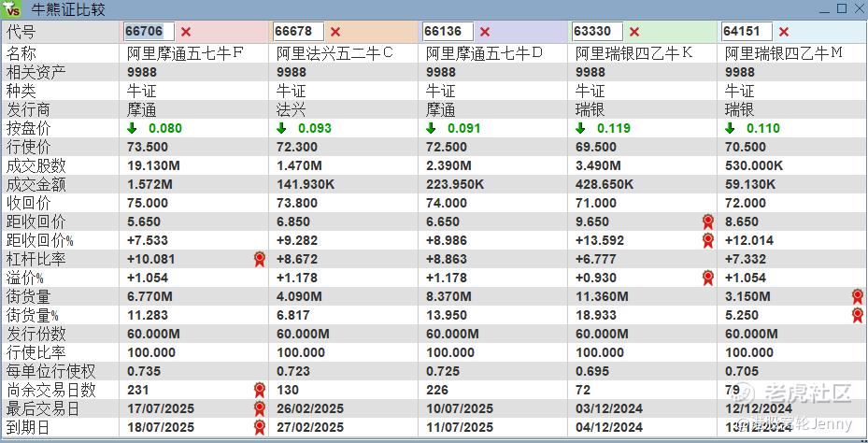Maximize the 牛熊证比较 window
The height and width of the screenshot is (443, 868).
(842, 8)
